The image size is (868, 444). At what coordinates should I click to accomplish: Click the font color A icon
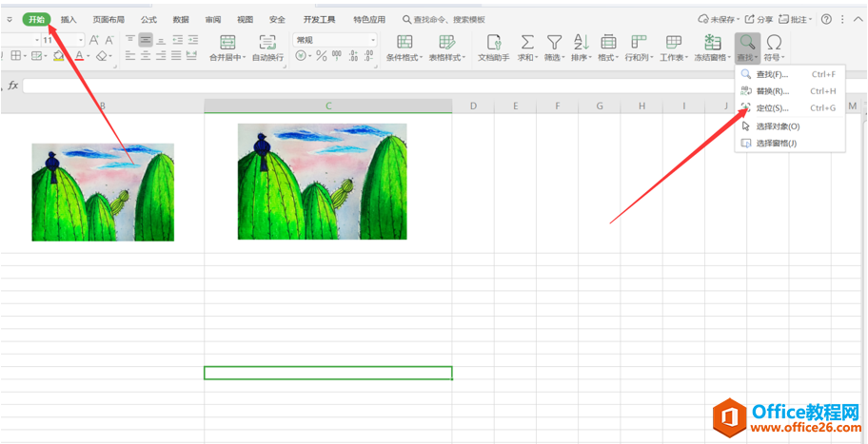click(x=79, y=56)
